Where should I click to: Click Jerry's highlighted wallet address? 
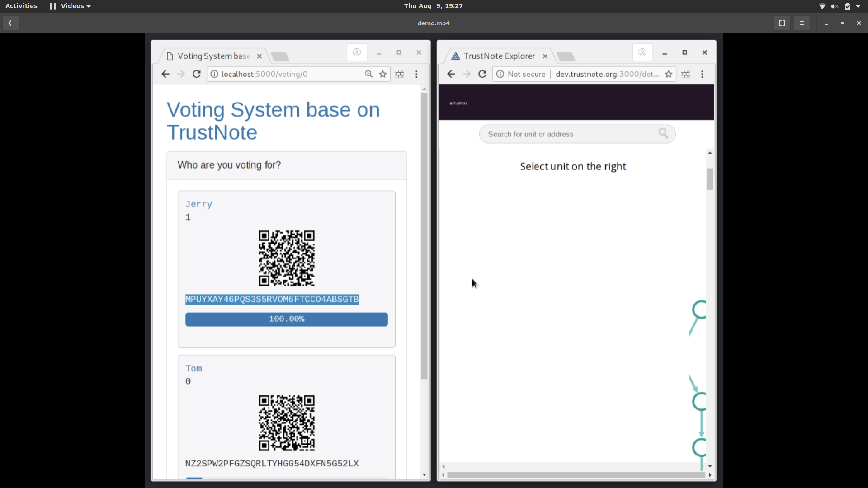pyautogui.click(x=272, y=299)
